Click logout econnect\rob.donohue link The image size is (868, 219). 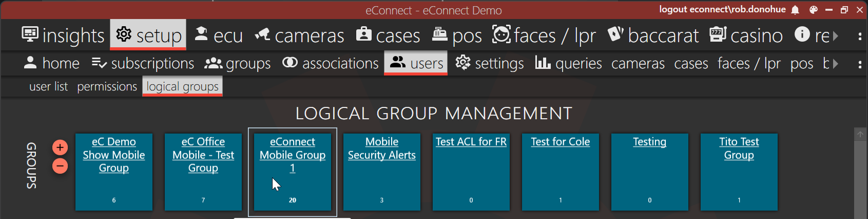coord(722,9)
